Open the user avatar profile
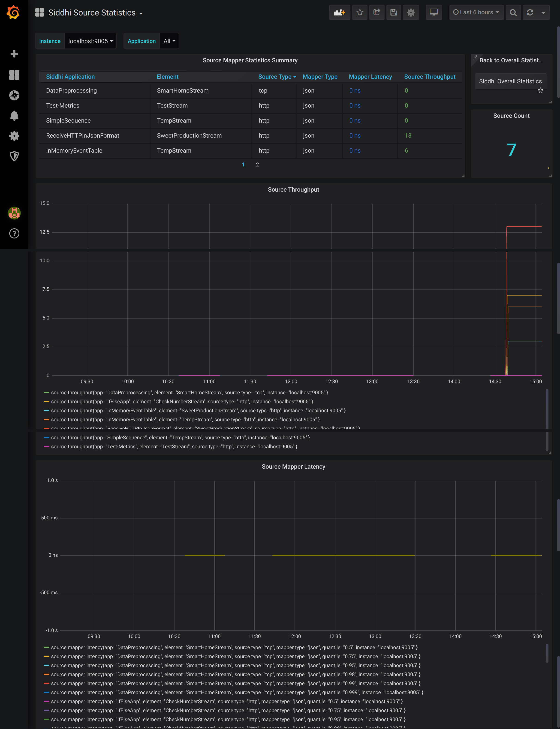 (14, 213)
